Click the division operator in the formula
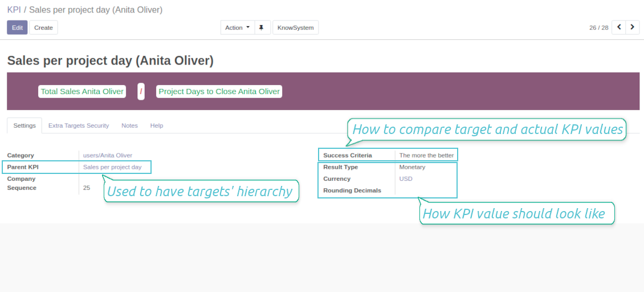The width and height of the screenshot is (644, 292). 141,91
